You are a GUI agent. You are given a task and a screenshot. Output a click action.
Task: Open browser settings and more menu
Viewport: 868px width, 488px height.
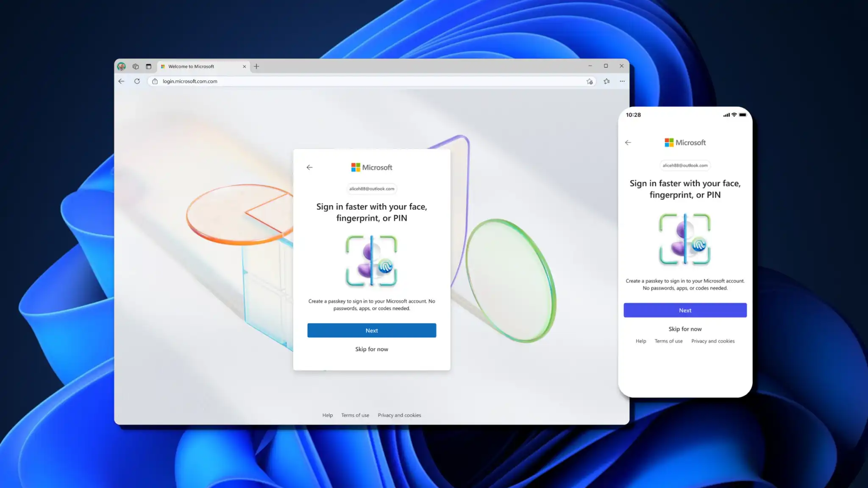622,81
